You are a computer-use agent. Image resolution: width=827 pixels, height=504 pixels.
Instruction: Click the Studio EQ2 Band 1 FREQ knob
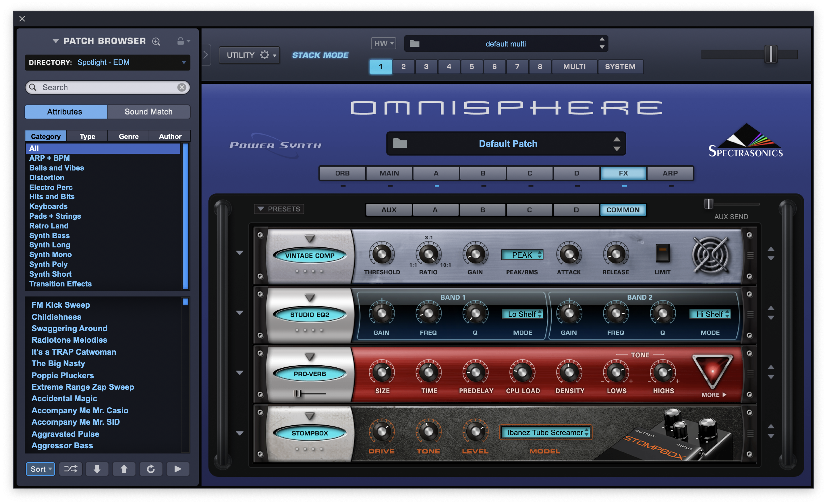click(x=428, y=313)
